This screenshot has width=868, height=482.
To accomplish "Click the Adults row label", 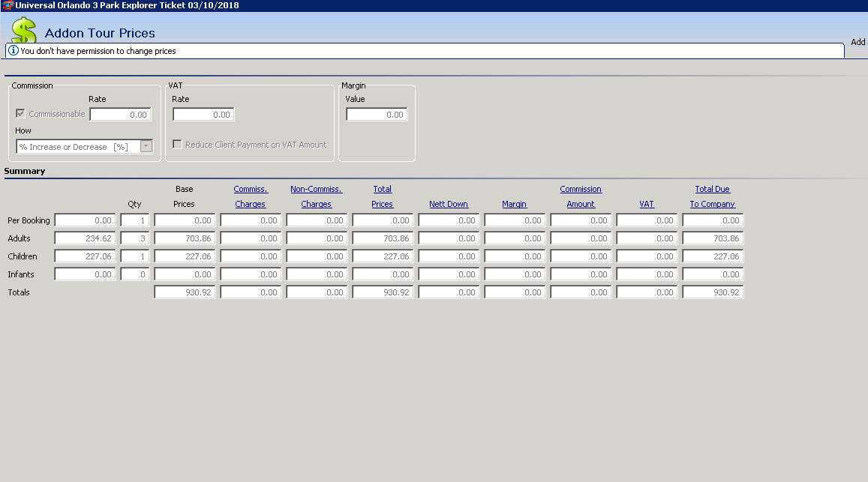I will click(19, 238).
